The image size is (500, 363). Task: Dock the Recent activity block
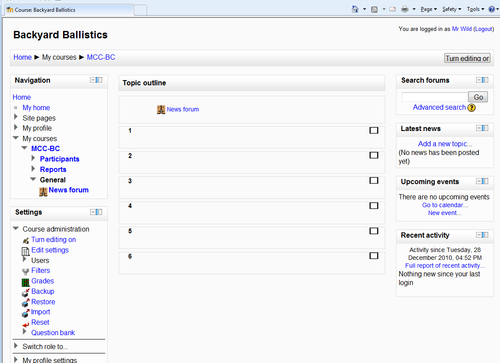pyautogui.click(x=485, y=235)
